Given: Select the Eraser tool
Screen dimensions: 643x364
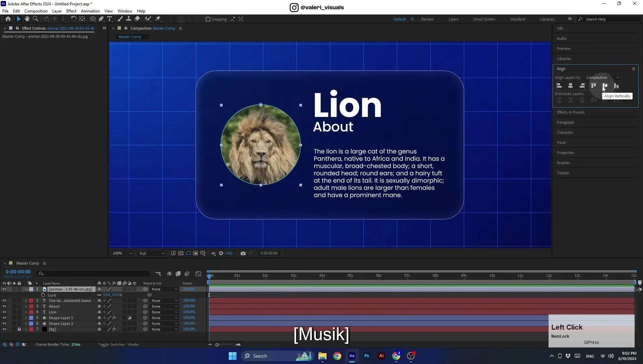Looking at the screenshot, I should [137, 19].
